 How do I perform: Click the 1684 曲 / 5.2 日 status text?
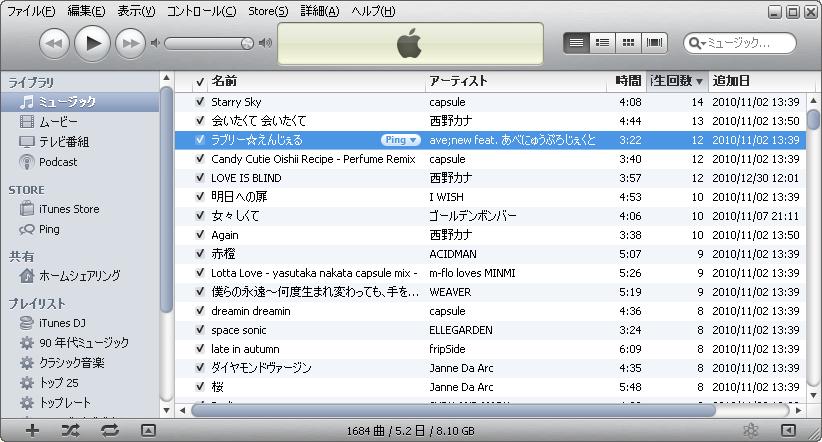410,431
